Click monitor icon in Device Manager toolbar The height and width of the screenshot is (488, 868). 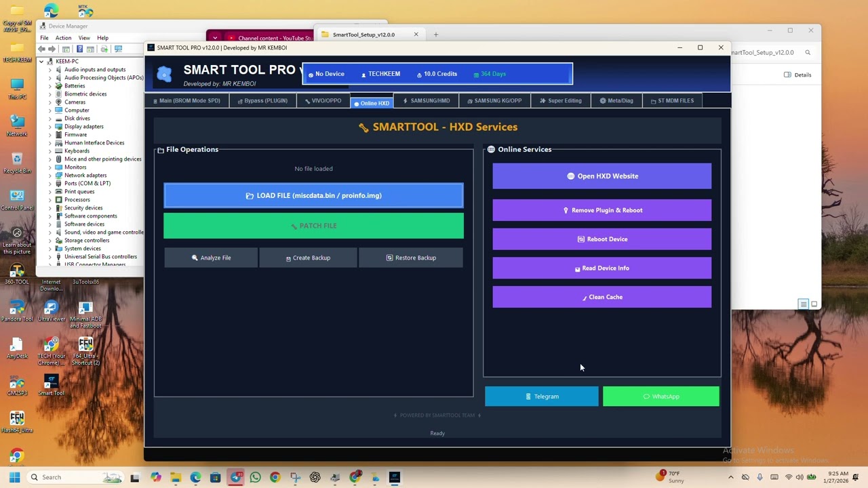[118, 49]
